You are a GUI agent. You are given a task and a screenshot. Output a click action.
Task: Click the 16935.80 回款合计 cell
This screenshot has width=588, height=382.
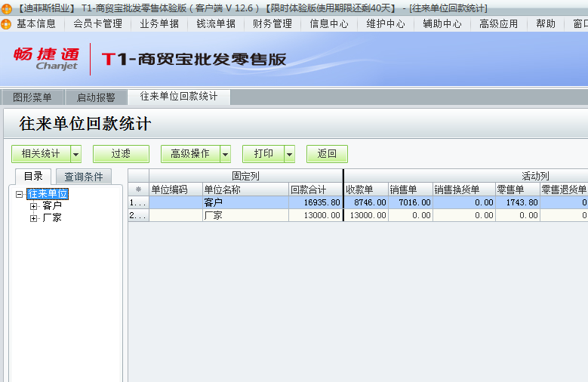pos(316,202)
